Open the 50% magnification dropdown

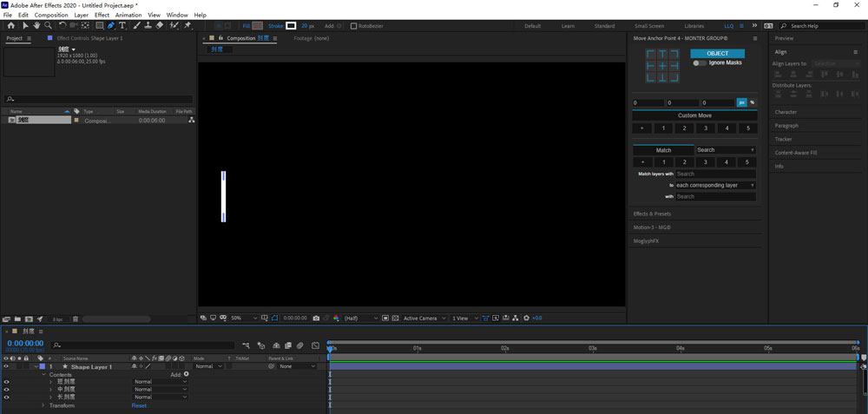pos(242,319)
